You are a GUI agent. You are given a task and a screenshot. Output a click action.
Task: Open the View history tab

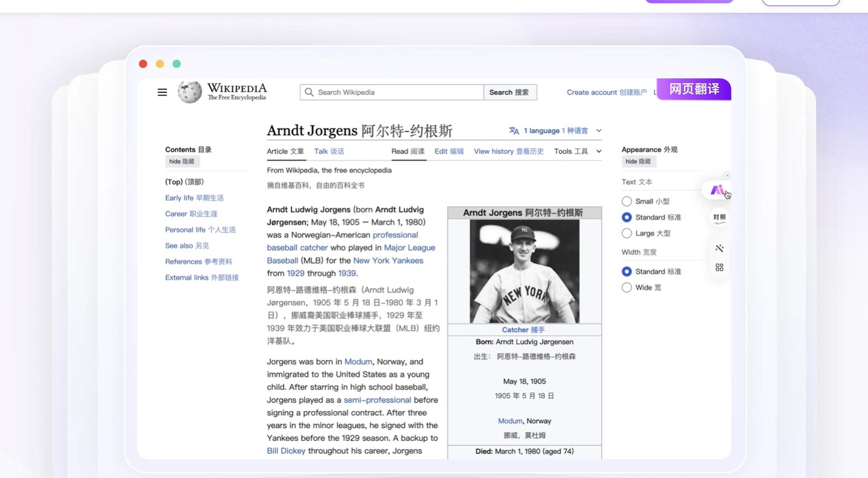[x=508, y=151]
